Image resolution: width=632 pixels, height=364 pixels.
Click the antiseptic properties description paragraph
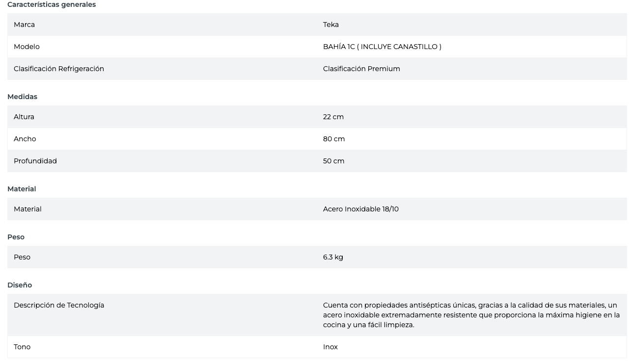[471, 315]
